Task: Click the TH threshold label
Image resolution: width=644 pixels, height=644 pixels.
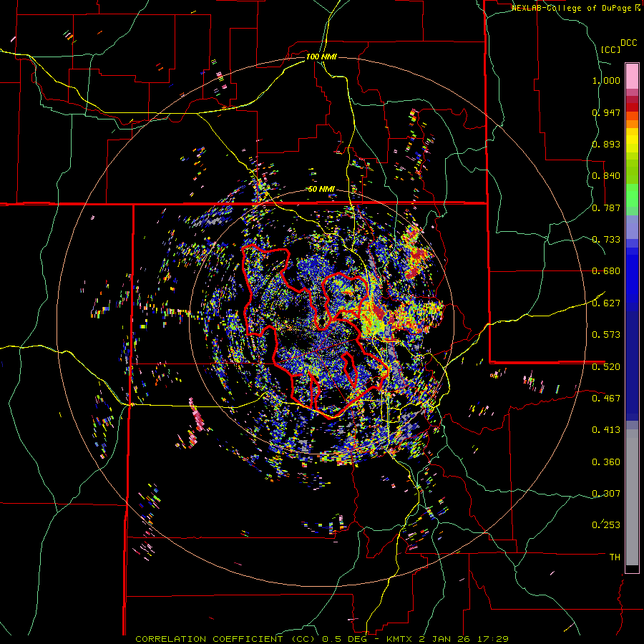Action: tap(615, 557)
